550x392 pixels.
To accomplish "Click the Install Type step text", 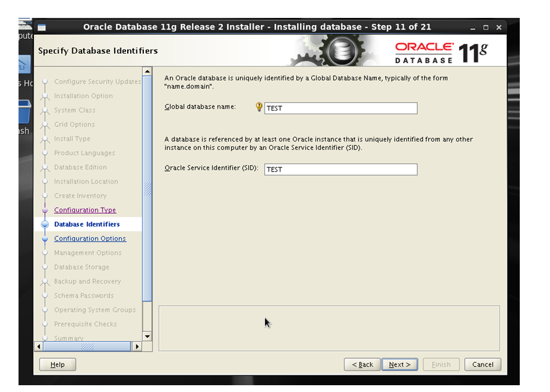I will (x=72, y=139).
